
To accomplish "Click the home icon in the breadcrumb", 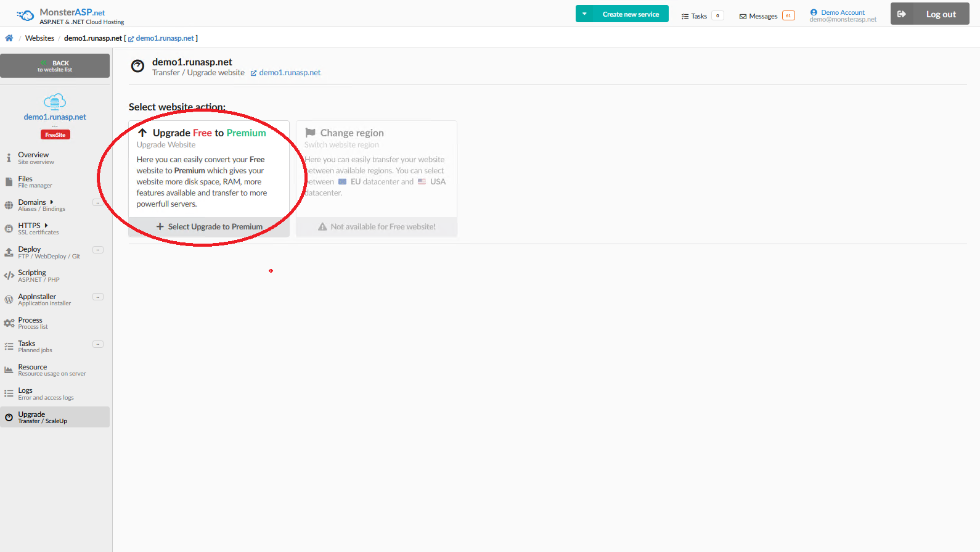I will (9, 38).
